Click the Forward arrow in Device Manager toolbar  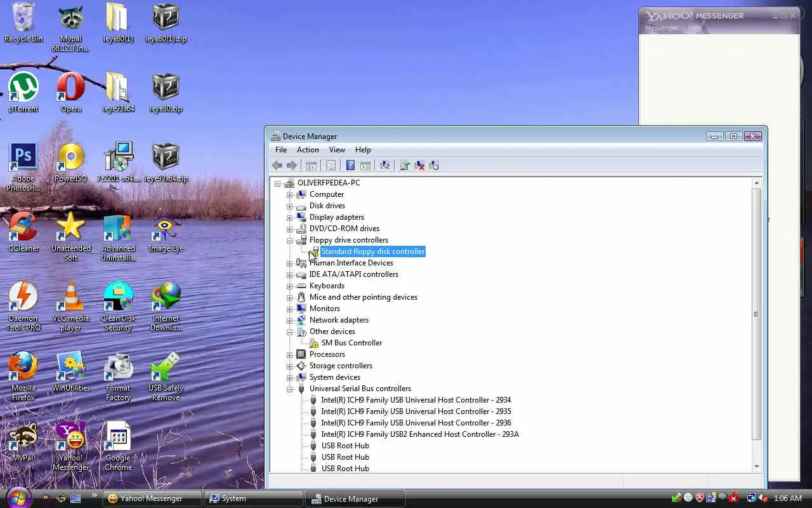click(292, 165)
